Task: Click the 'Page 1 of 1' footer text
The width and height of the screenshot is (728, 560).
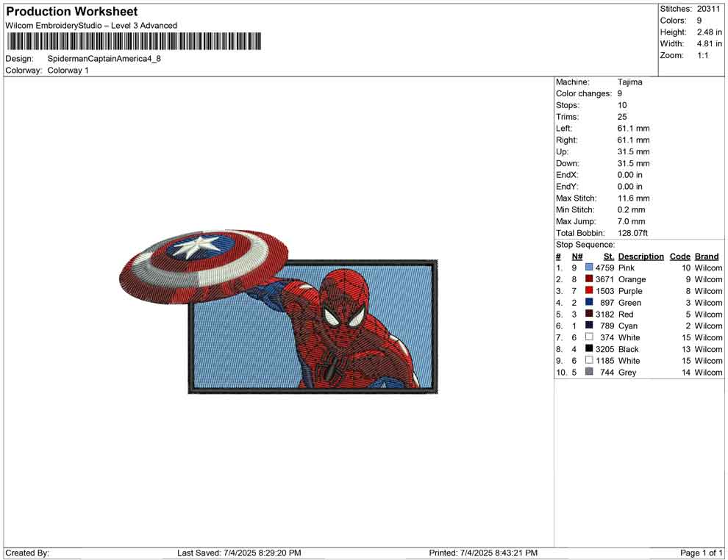Action: pyautogui.click(x=701, y=553)
